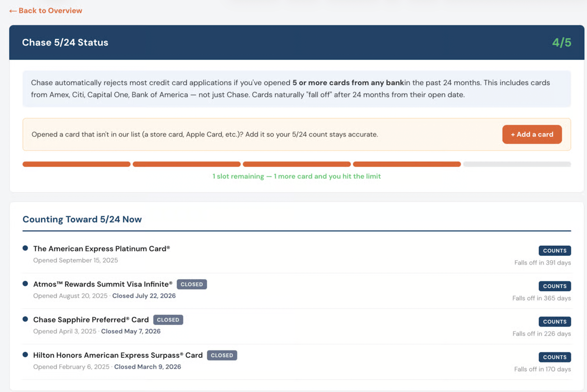This screenshot has width=587, height=392.
Task: Click the Falls off in 170 days text
Action: (543, 369)
